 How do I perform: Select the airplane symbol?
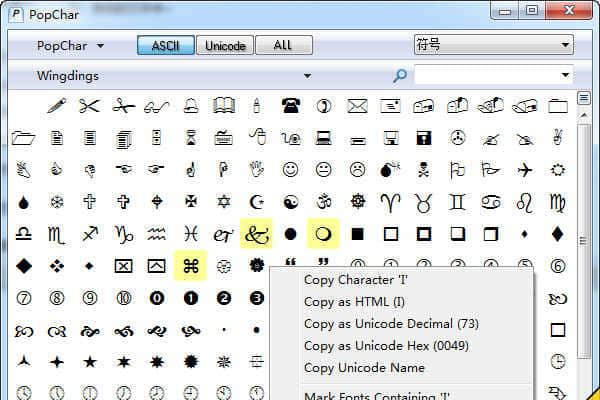click(524, 170)
